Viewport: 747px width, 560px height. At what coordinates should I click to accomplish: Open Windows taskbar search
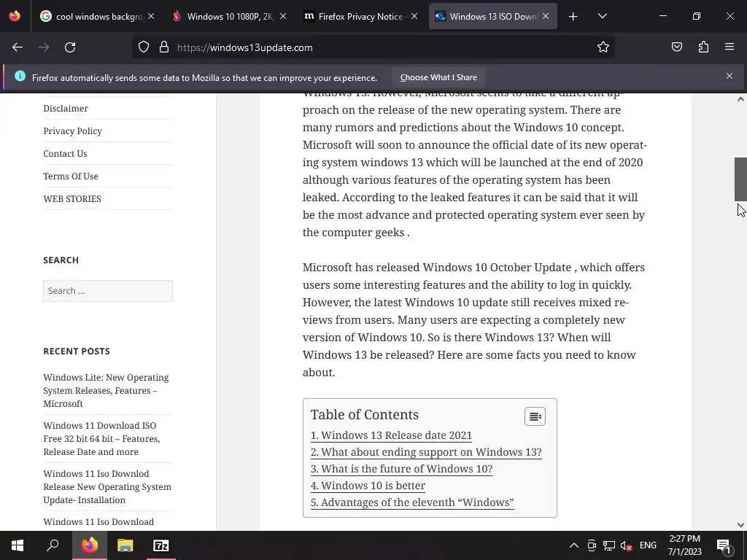pyautogui.click(x=53, y=545)
